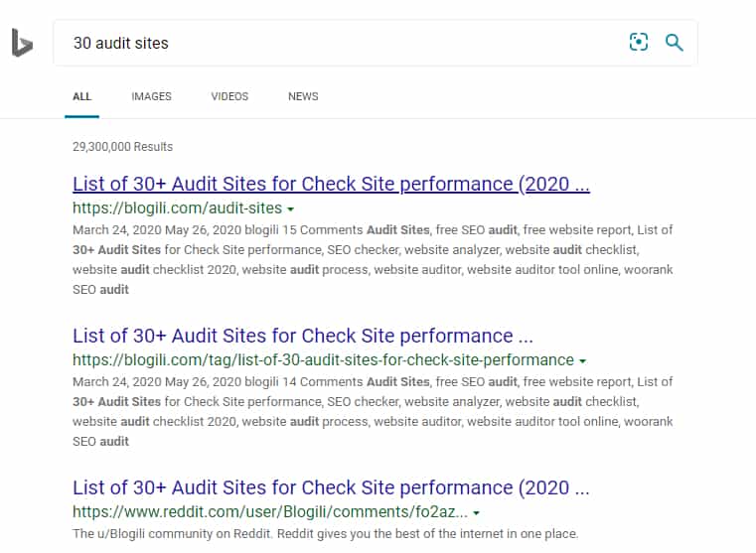
Task: Click the green reddit.com/user/Blogili URL
Action: (268, 512)
